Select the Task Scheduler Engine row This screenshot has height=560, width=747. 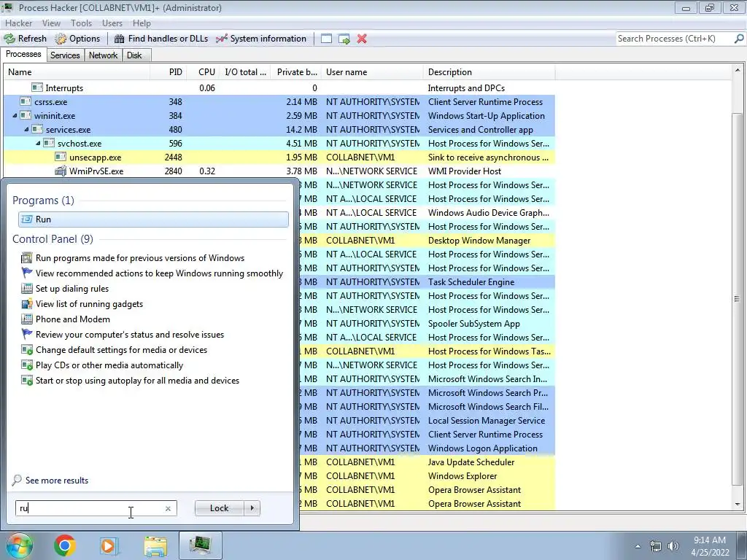tap(427, 282)
